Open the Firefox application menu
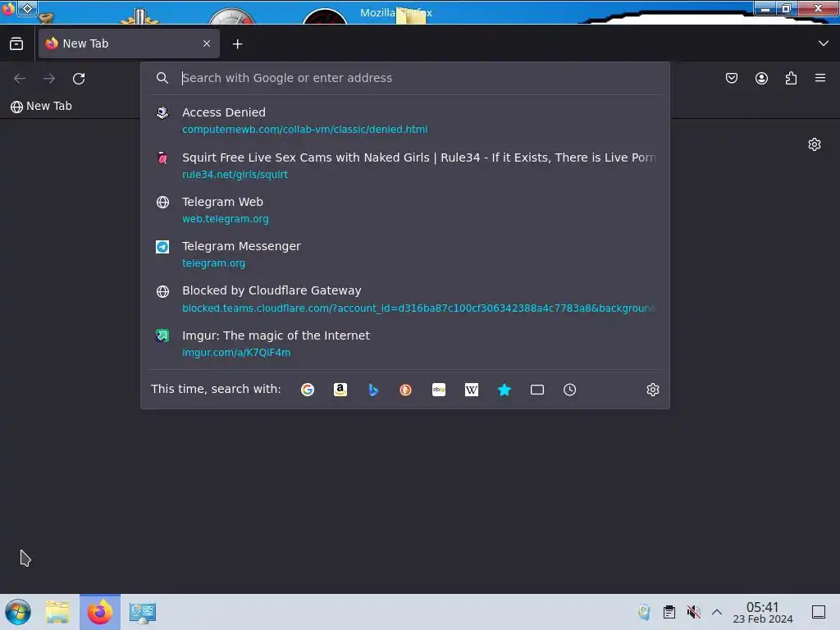The image size is (840, 630). click(820, 78)
